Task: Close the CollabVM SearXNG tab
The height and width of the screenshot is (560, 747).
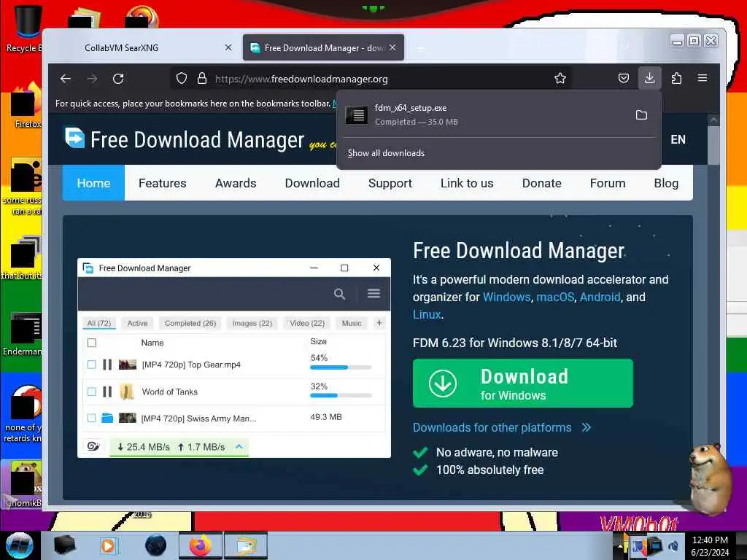Action: (228, 47)
